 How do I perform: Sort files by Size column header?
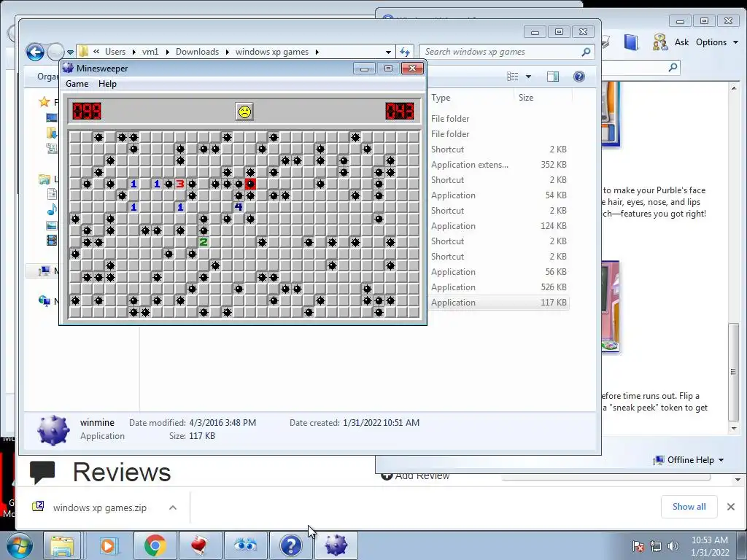point(526,98)
